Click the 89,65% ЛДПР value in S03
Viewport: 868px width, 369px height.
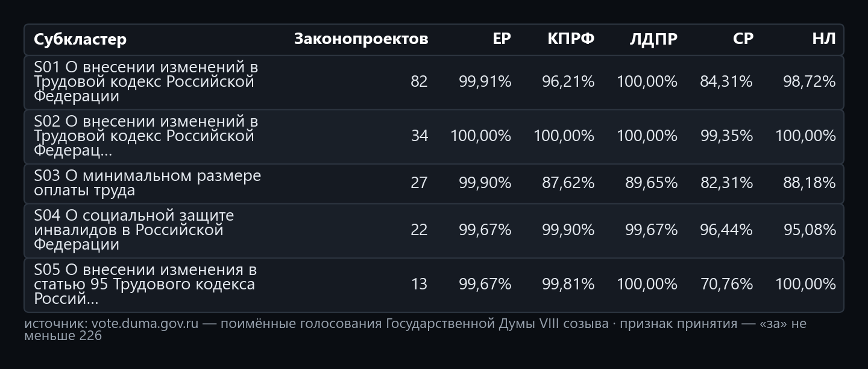coord(651,183)
